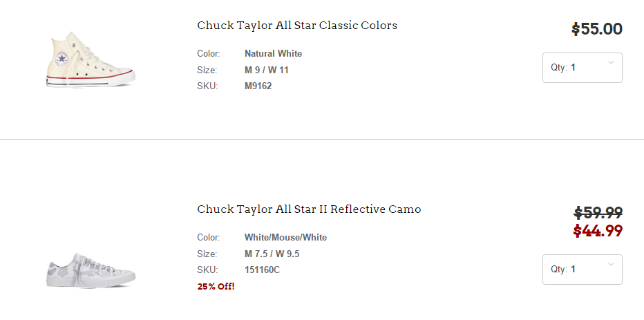Click the $44.99 sale price

[x=598, y=231]
